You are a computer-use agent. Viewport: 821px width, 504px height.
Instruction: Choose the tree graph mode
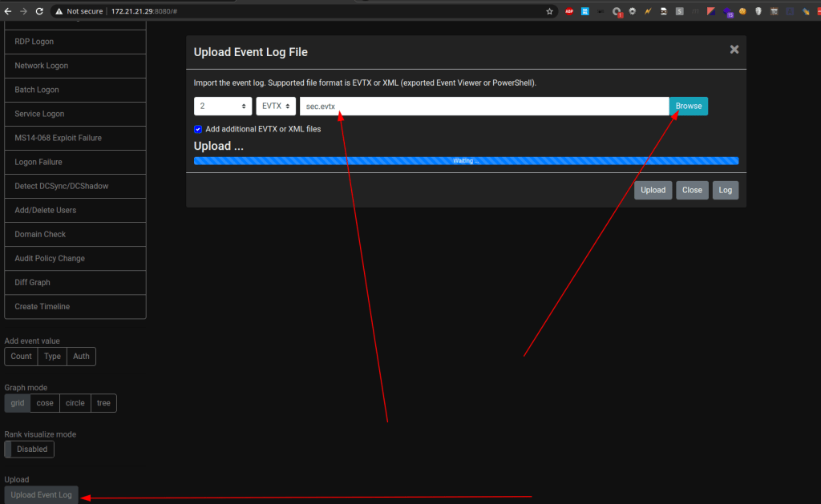click(x=103, y=403)
